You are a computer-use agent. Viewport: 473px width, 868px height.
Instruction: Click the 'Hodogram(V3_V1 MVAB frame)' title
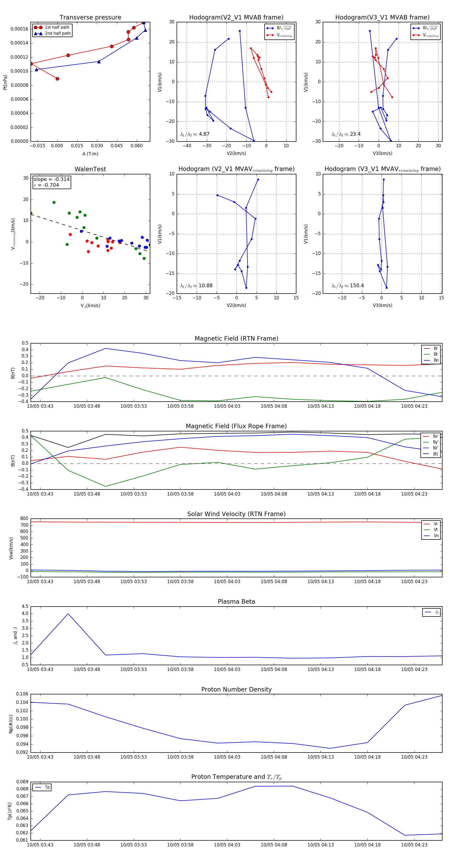point(382,18)
